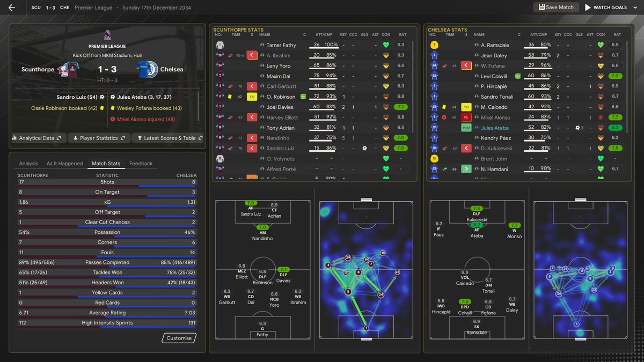This screenshot has width=644, height=362.
Task: Click Jules Ateba's name in Chelsea stats
Action: (x=495, y=128)
